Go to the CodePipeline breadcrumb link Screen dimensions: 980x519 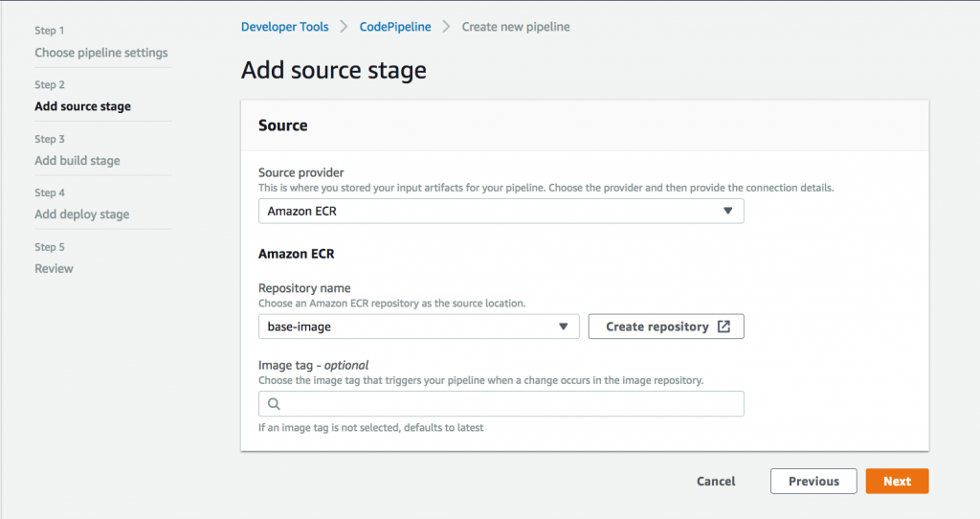(x=395, y=27)
